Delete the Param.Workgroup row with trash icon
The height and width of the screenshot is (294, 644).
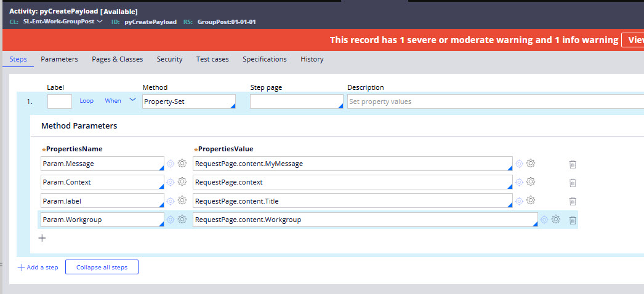click(573, 220)
